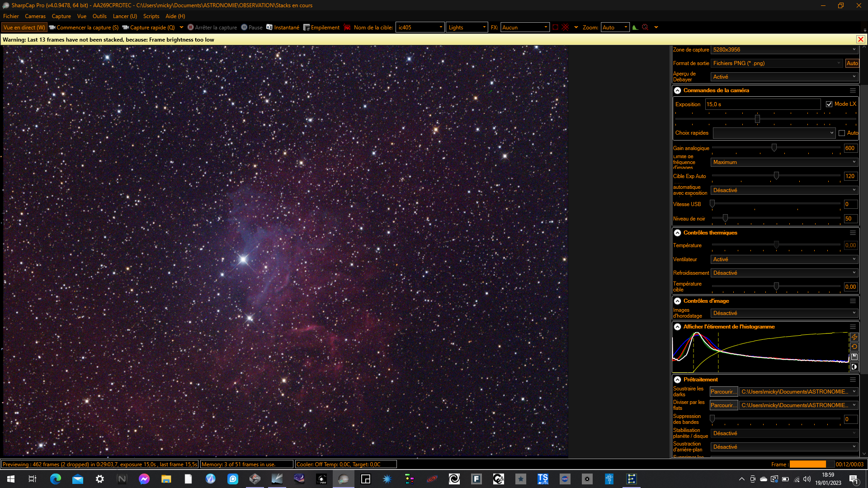
Task: Open the Contrôles thermiques panel menu icon
Action: (x=853, y=233)
